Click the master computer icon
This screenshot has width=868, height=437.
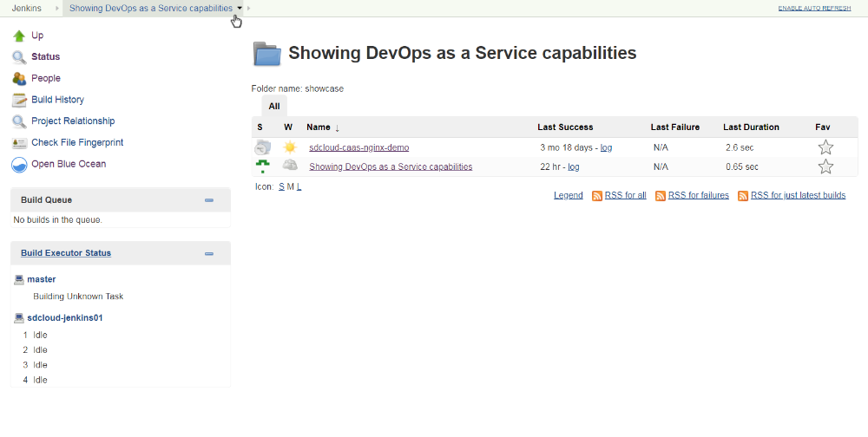(x=19, y=279)
